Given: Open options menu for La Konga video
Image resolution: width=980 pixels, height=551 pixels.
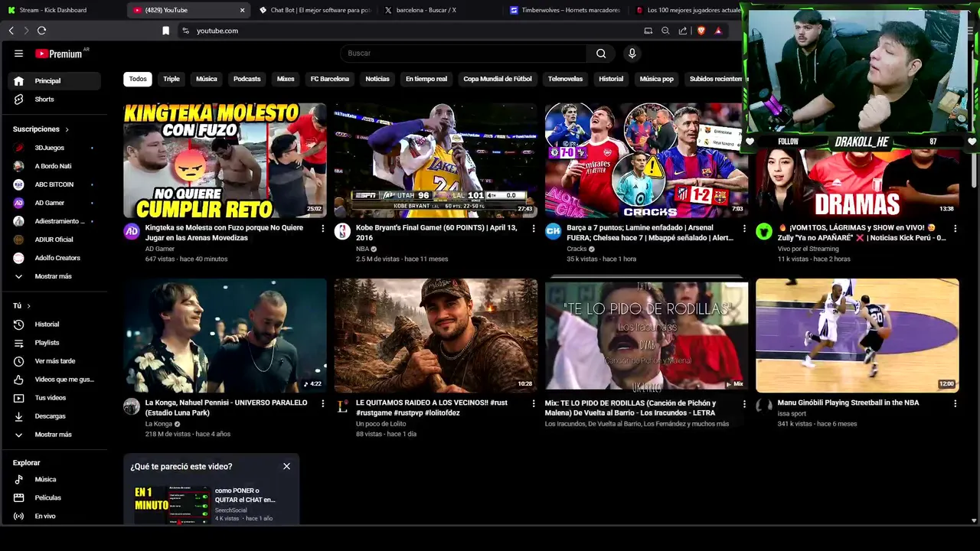Looking at the screenshot, I should coord(322,403).
